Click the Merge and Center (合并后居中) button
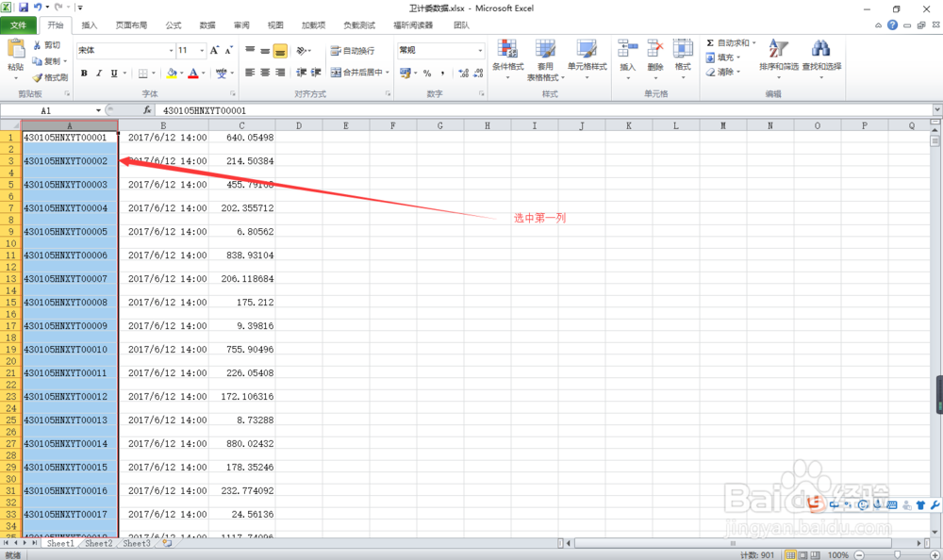 pyautogui.click(x=356, y=73)
